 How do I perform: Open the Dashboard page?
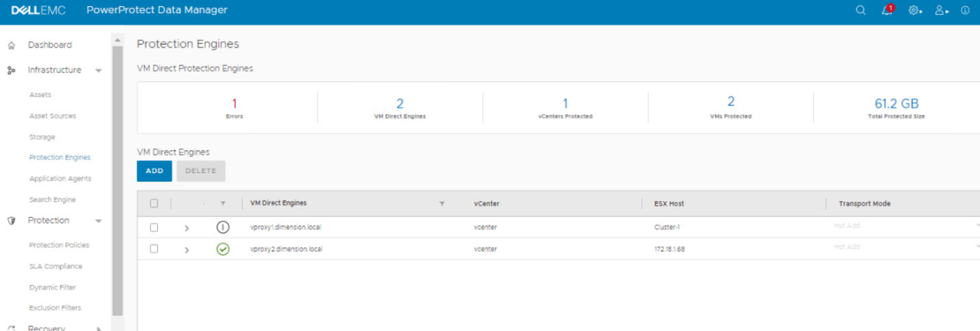click(49, 45)
